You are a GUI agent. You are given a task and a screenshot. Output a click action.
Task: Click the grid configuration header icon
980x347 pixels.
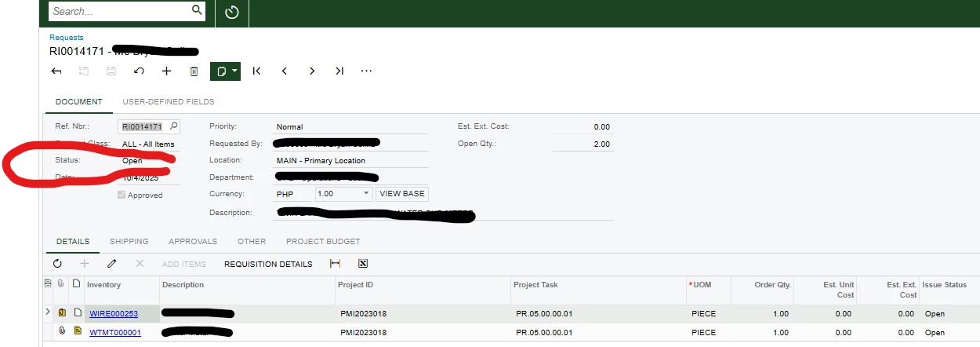click(49, 283)
